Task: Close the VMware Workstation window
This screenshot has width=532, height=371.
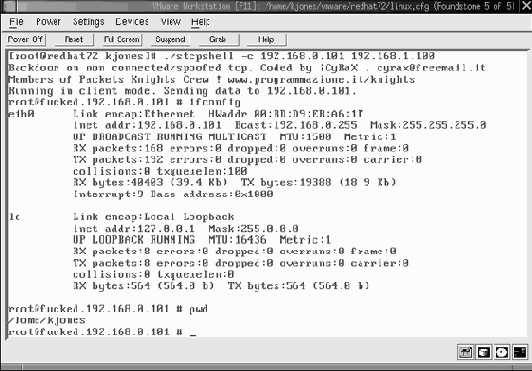Action: click(526, 6)
